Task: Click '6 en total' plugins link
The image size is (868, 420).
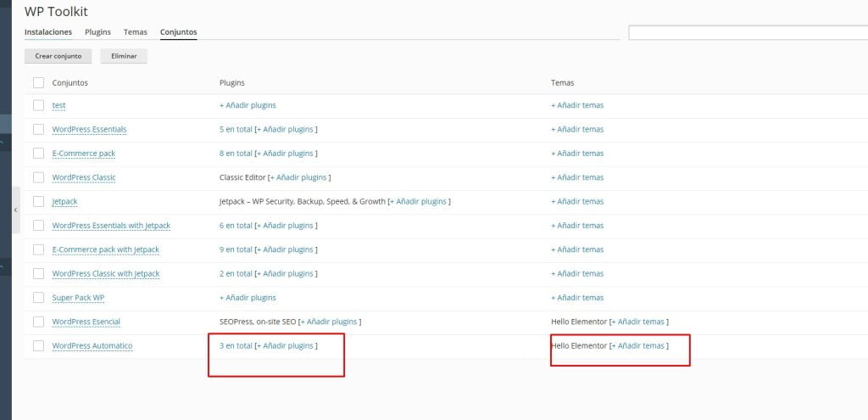Action: pyautogui.click(x=236, y=226)
